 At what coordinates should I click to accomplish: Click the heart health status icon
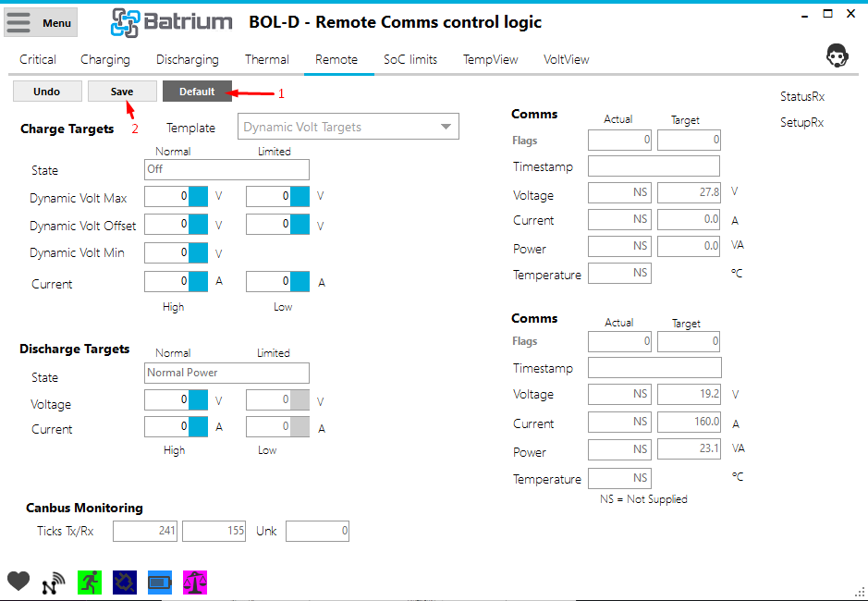18,582
